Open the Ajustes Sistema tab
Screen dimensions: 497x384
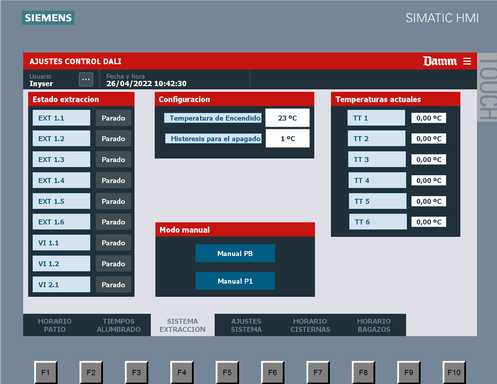246,325
